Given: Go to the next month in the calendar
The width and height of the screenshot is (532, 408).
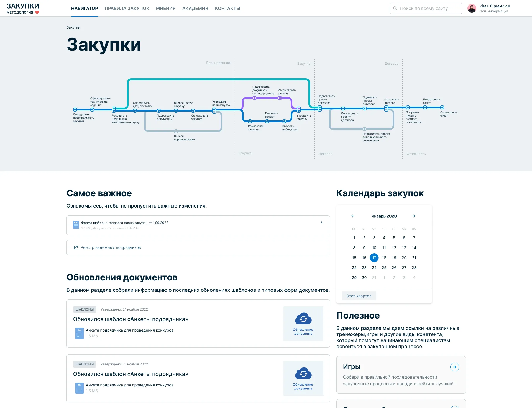Looking at the screenshot, I should (x=413, y=216).
